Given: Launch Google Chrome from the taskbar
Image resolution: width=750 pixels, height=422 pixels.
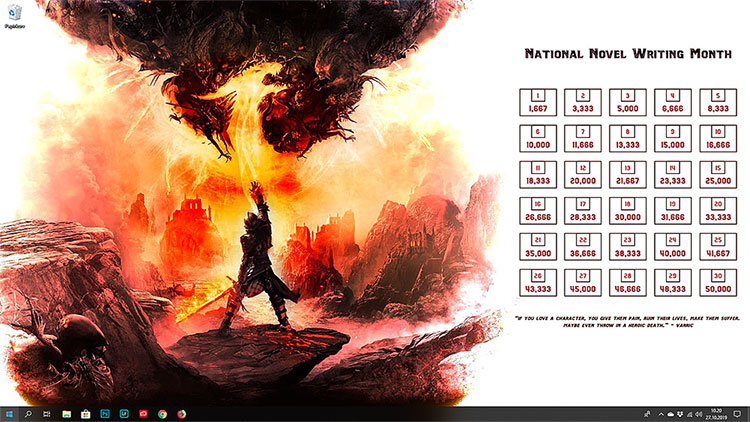Looking at the screenshot, I should tap(162, 414).
